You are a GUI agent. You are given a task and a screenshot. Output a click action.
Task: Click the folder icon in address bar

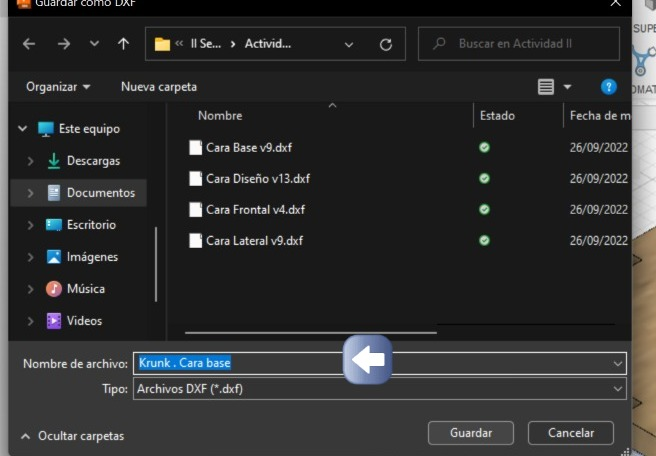tap(162, 44)
